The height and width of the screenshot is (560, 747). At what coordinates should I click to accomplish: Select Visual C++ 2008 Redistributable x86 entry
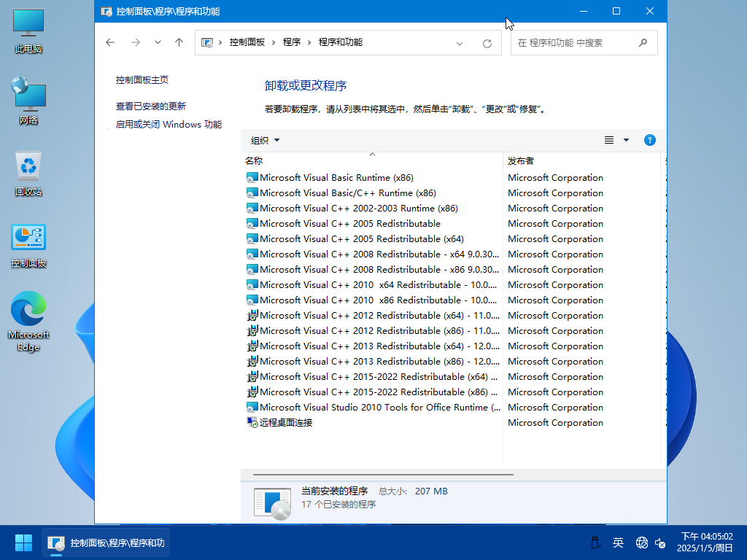pyautogui.click(x=373, y=270)
